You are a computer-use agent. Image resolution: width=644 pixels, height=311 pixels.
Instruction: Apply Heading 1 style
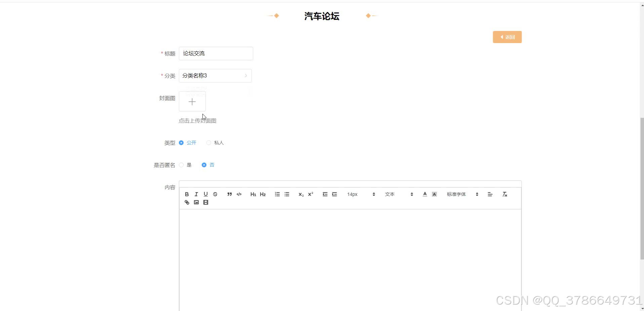tap(253, 194)
